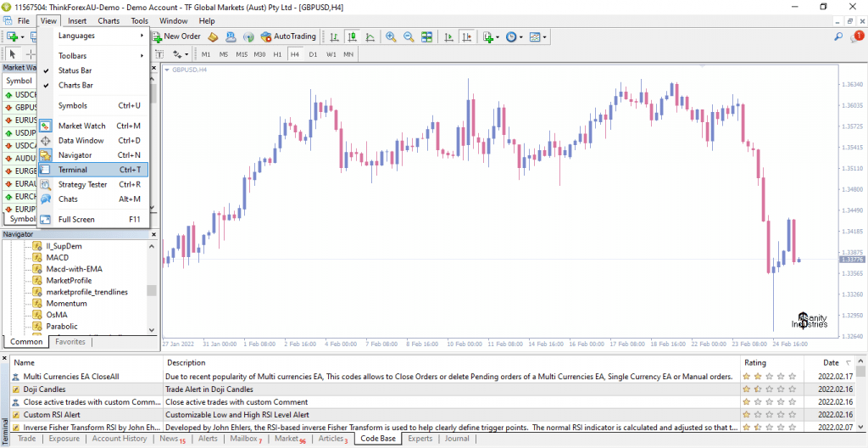868x448 pixels.
Task: Click the notification bell icon
Action: pos(856,37)
